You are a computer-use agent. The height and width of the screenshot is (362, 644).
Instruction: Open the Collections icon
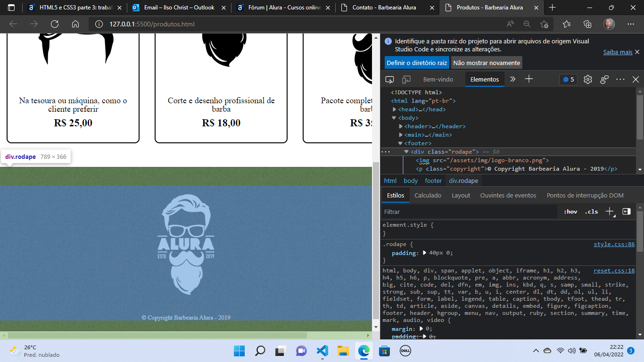point(587,24)
